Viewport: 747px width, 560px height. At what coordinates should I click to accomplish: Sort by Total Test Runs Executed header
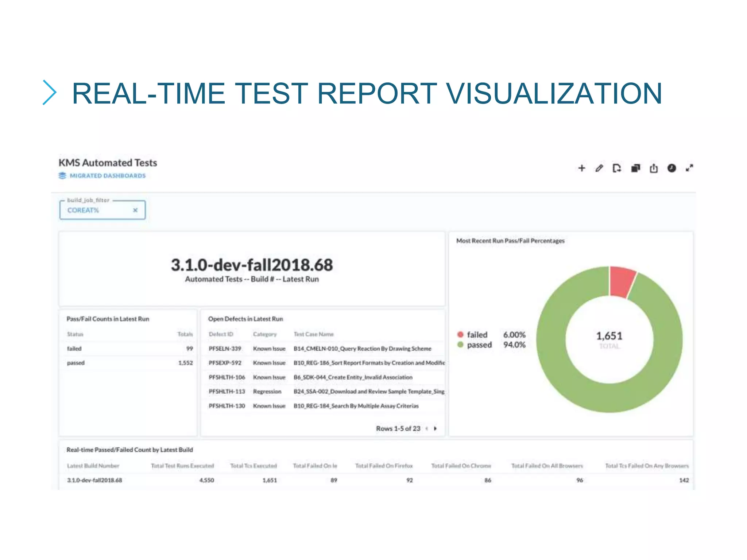(182, 466)
